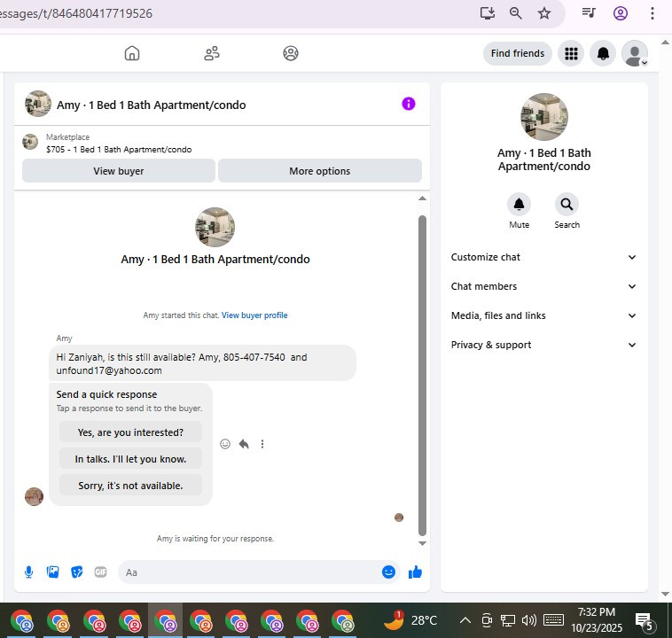Mute the conversation with the bell icon
The height and width of the screenshot is (638, 672).
coord(519,205)
